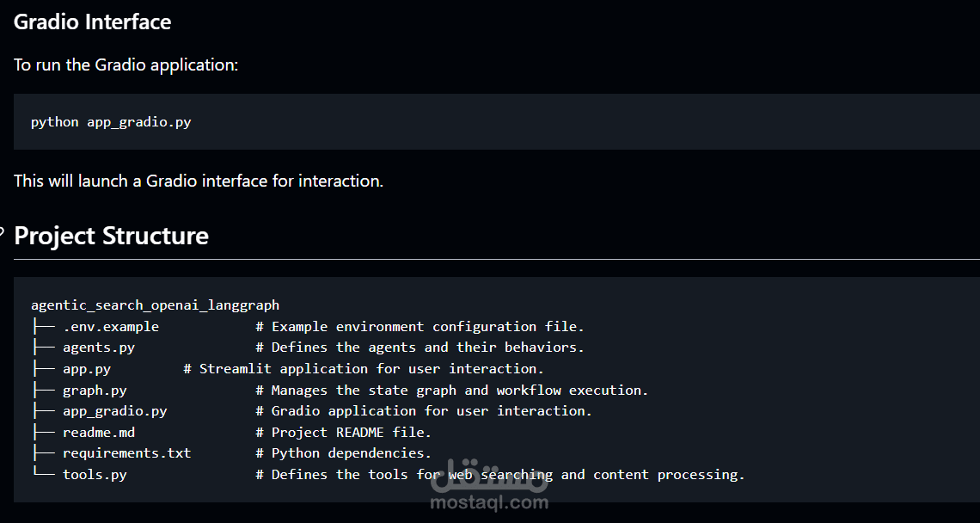Click the tools.py file entry
This screenshot has height=523, width=980.
[x=95, y=475]
